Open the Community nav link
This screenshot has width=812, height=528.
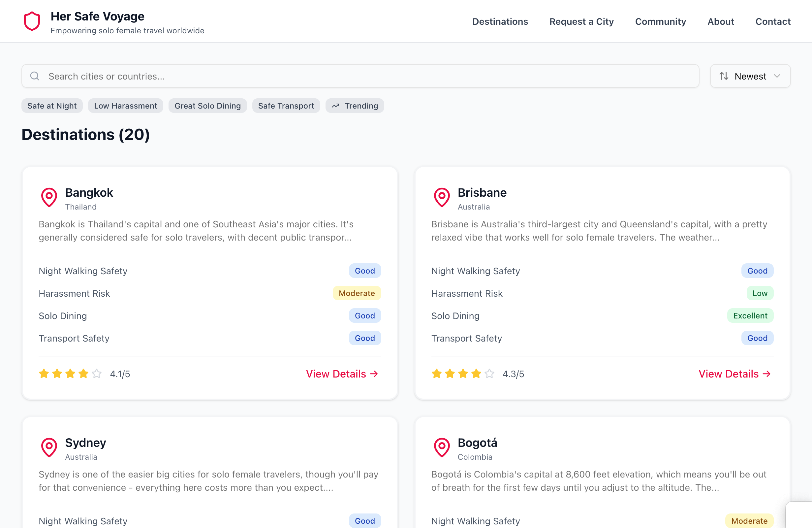pyautogui.click(x=660, y=21)
